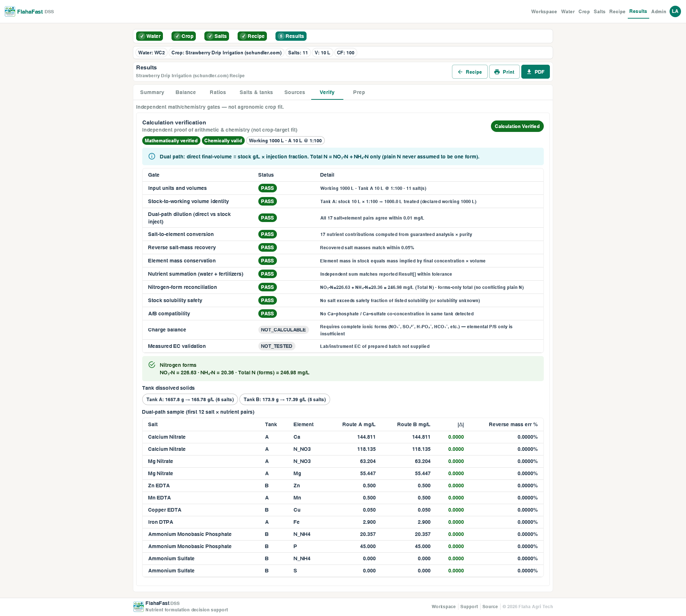The width and height of the screenshot is (686, 616).
Task: Click the Working 1000 L chip
Action: pos(285,141)
